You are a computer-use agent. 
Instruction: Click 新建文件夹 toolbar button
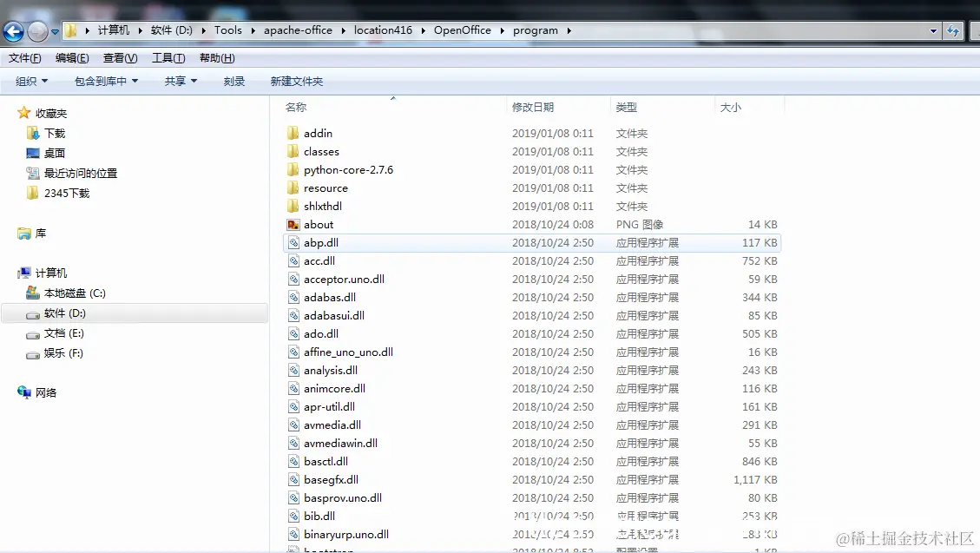coord(296,82)
